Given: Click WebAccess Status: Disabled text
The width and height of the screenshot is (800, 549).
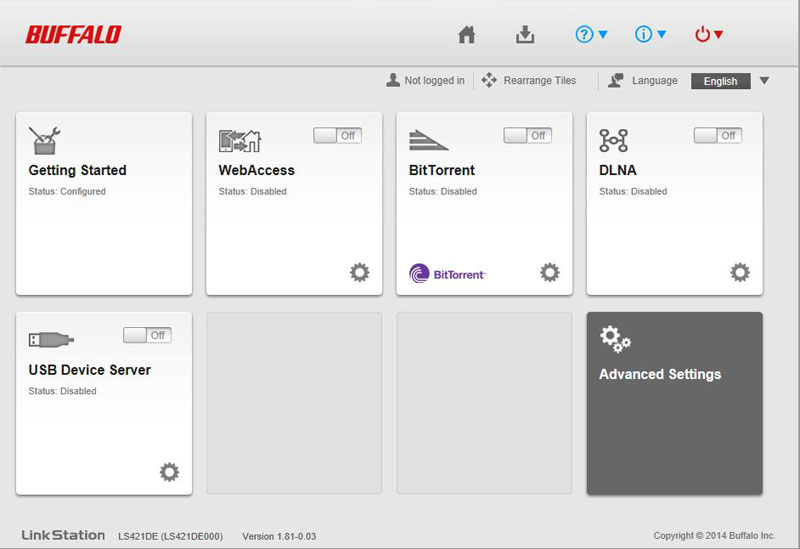Looking at the screenshot, I should pyautogui.click(x=253, y=191).
